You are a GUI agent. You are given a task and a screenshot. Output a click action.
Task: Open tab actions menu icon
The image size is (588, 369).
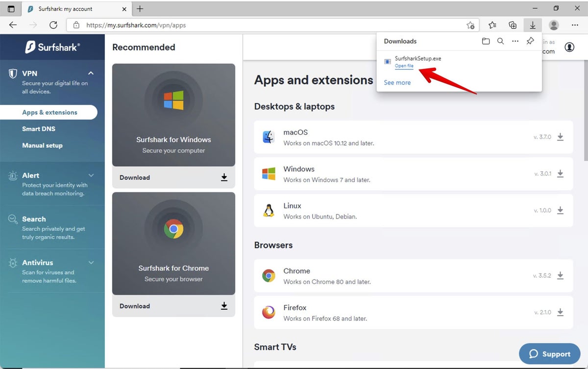(x=11, y=9)
